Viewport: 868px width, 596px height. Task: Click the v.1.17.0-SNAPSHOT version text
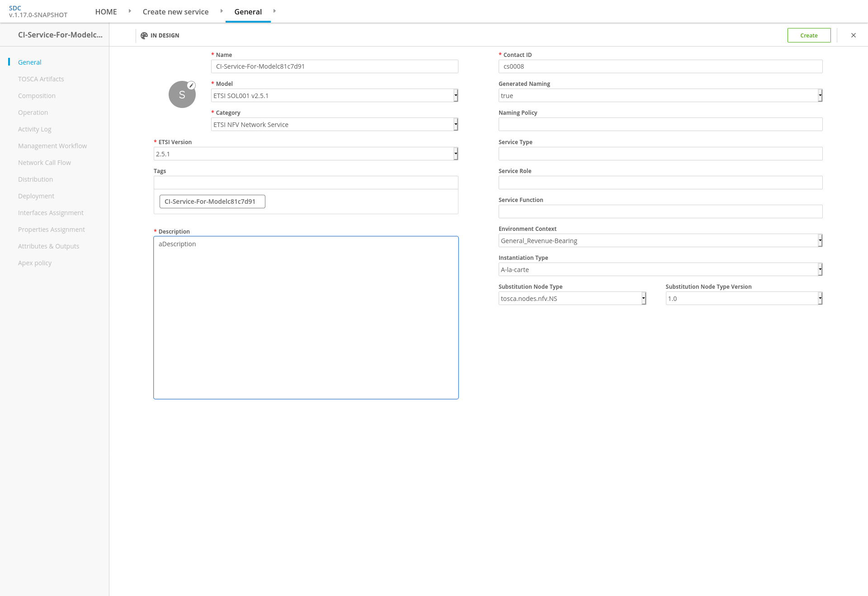pos(38,15)
